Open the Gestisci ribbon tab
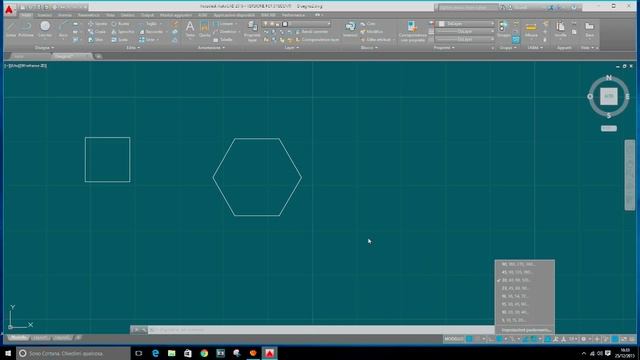 coord(127,15)
